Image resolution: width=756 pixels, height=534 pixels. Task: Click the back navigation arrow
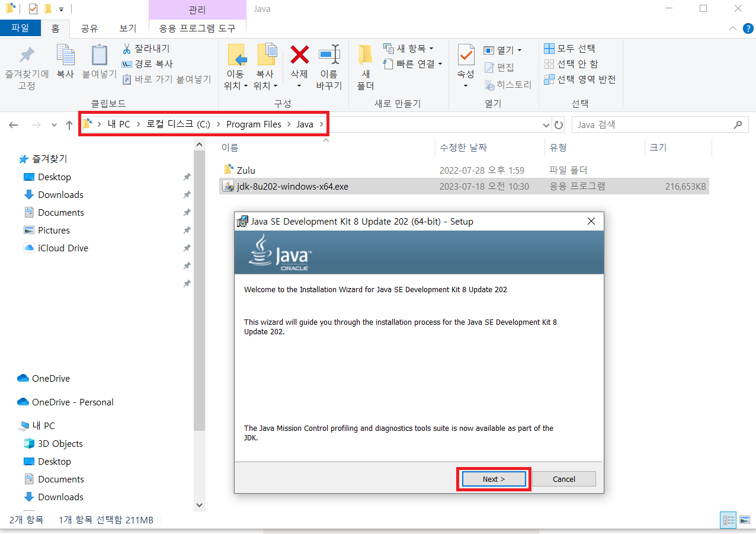click(14, 125)
